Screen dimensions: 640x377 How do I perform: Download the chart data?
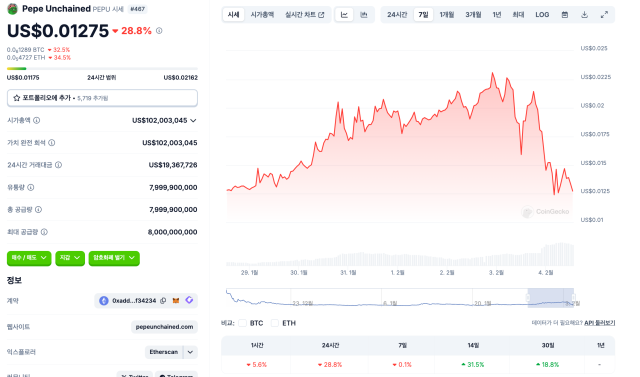[584, 15]
